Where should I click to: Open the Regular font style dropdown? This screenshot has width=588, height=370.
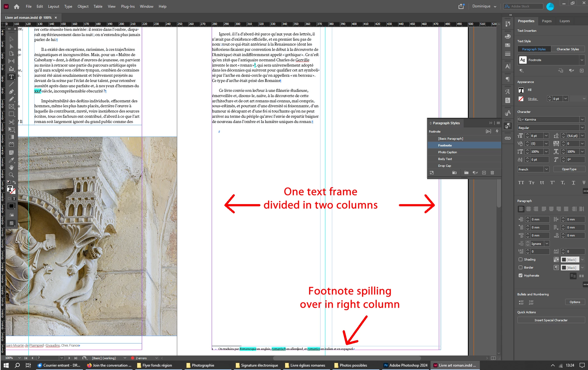[582, 128]
